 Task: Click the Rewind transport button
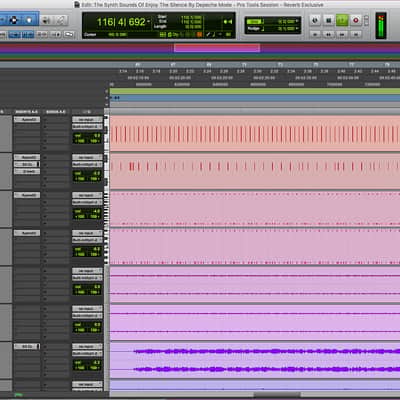328,34
